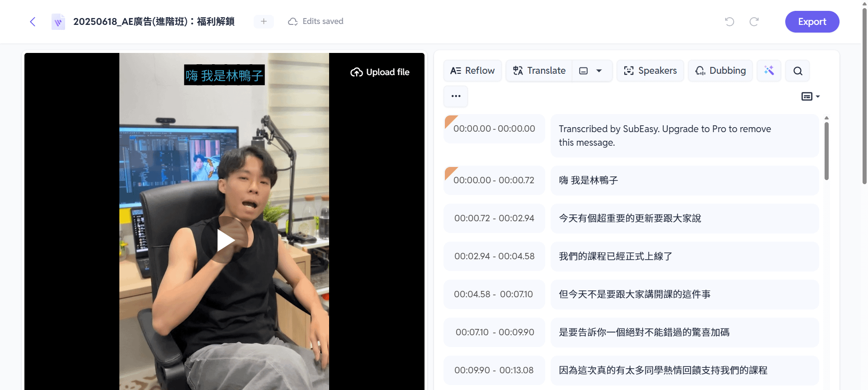Click the subtitle list scrollbar
Screen dimensions: 868x390
tap(826, 152)
